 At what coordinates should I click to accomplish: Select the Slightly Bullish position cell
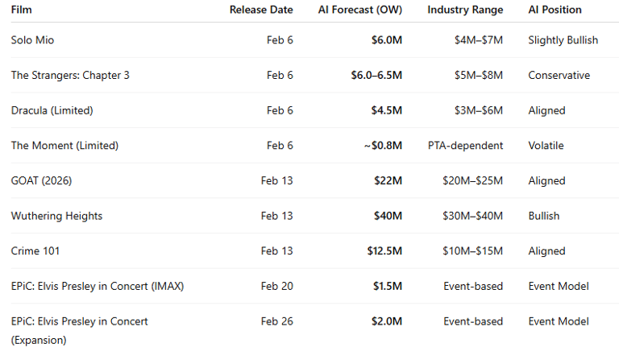[563, 39]
